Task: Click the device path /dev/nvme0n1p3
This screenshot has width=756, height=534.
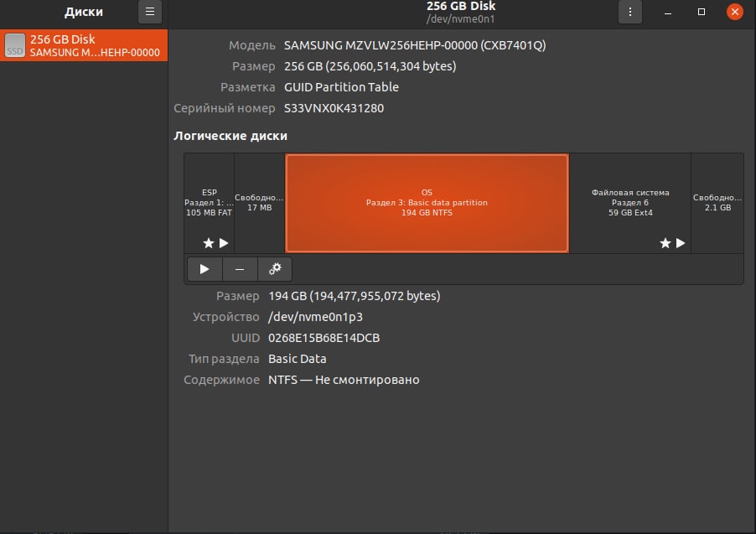Action: click(315, 317)
